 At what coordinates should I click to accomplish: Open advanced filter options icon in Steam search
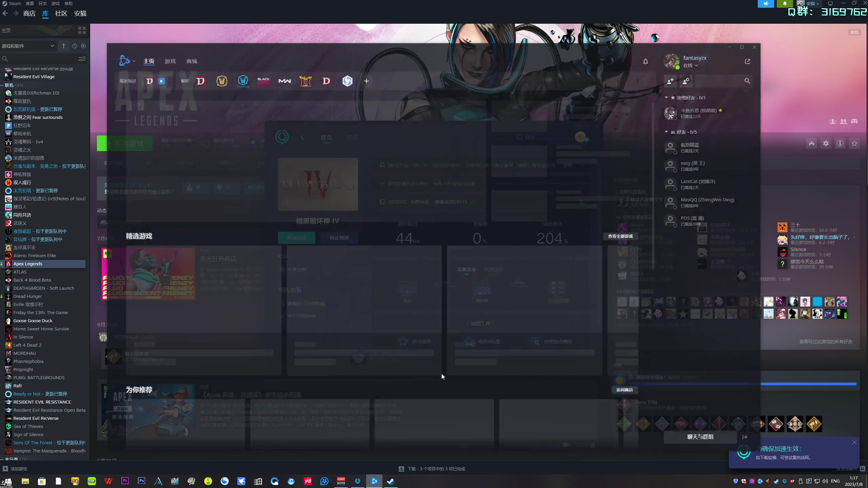click(x=82, y=59)
